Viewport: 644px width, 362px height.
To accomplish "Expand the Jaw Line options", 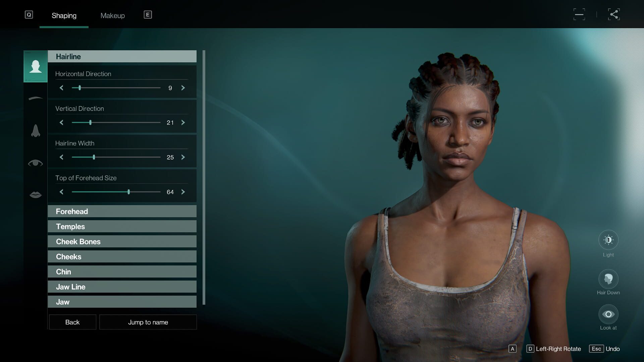I will click(x=122, y=287).
